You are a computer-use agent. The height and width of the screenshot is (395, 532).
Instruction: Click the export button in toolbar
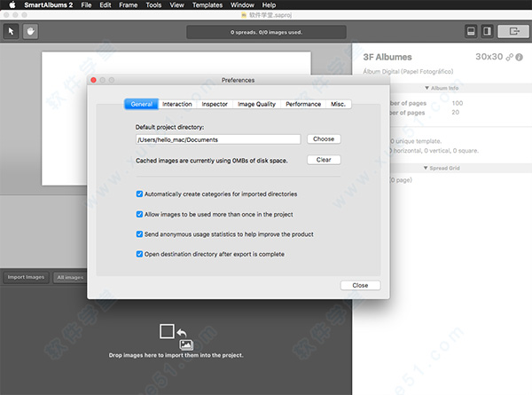(513, 31)
